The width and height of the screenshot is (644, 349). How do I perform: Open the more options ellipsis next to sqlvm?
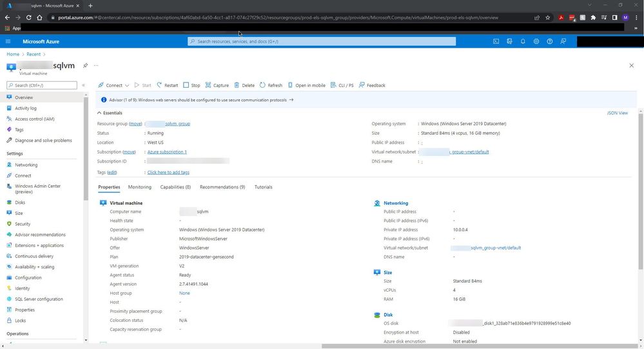[96, 65]
